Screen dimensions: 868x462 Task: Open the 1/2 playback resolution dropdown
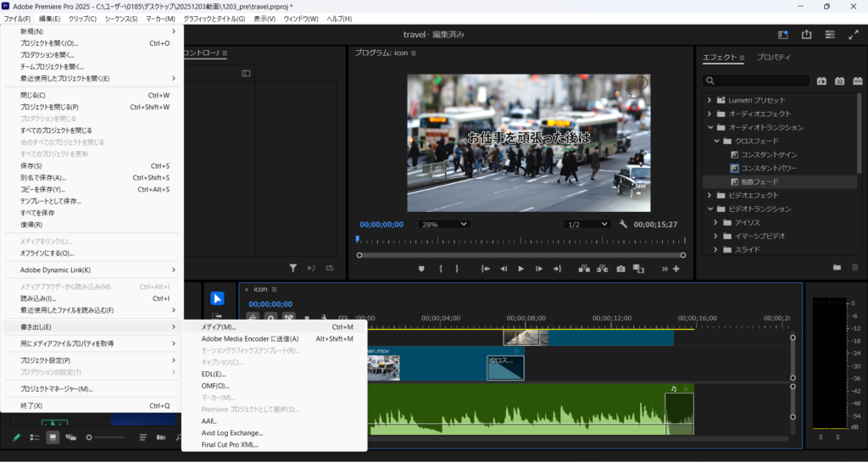coord(587,225)
